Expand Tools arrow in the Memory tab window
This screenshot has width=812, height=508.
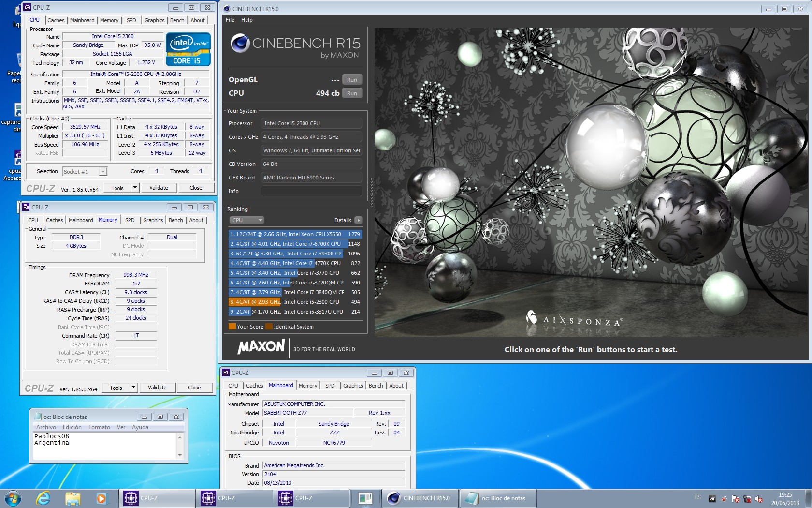point(133,388)
